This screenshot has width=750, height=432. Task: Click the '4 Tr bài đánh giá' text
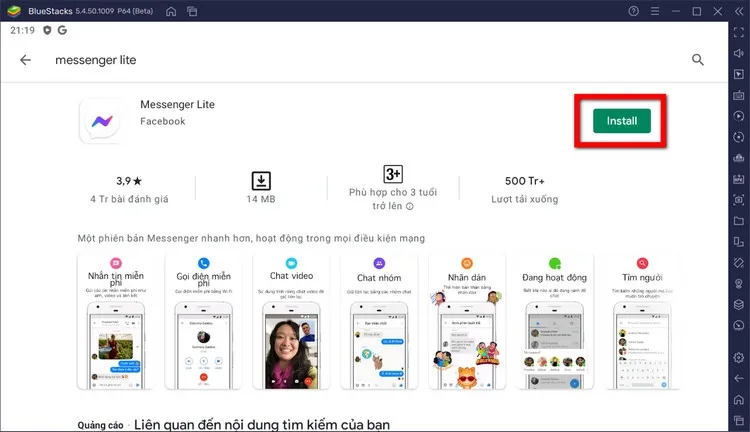tap(129, 199)
